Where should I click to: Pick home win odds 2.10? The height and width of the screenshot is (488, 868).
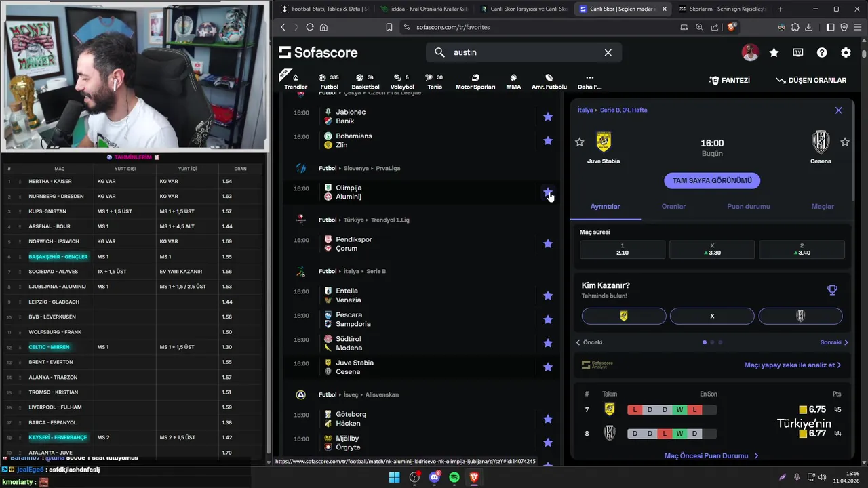623,249
